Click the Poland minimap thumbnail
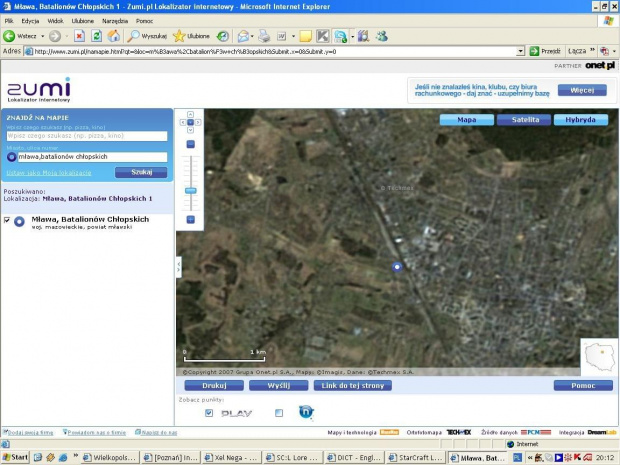The height and width of the screenshot is (465, 620). (x=599, y=357)
